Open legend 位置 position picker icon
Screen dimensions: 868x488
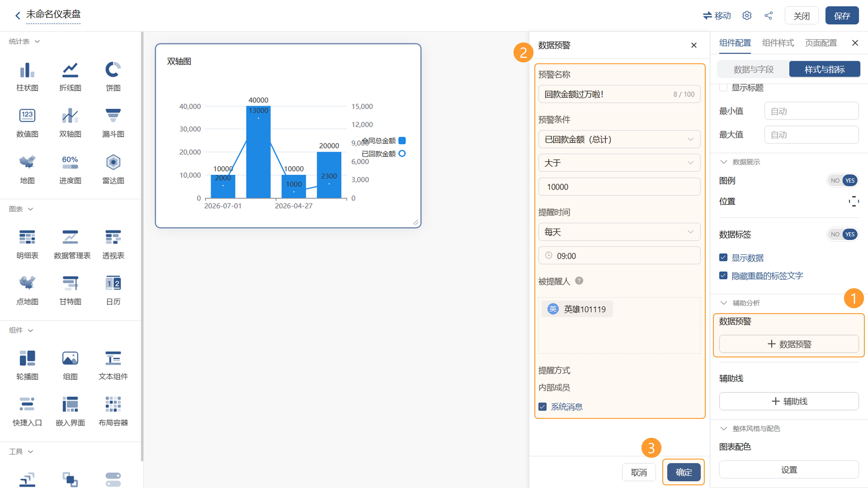tap(854, 201)
